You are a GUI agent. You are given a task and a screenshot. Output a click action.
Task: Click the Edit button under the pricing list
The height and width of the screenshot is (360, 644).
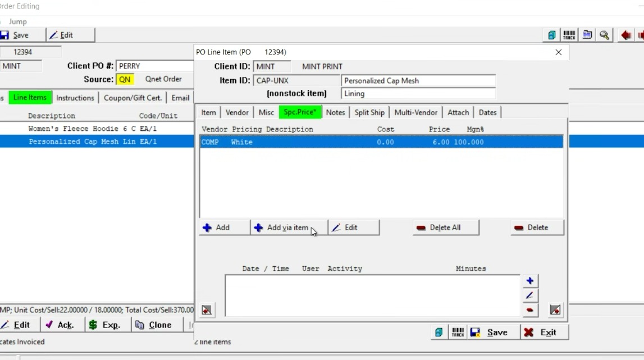(354, 227)
